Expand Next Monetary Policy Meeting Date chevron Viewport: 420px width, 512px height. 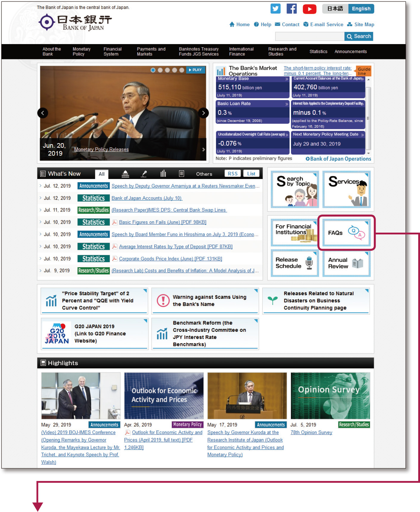click(362, 135)
